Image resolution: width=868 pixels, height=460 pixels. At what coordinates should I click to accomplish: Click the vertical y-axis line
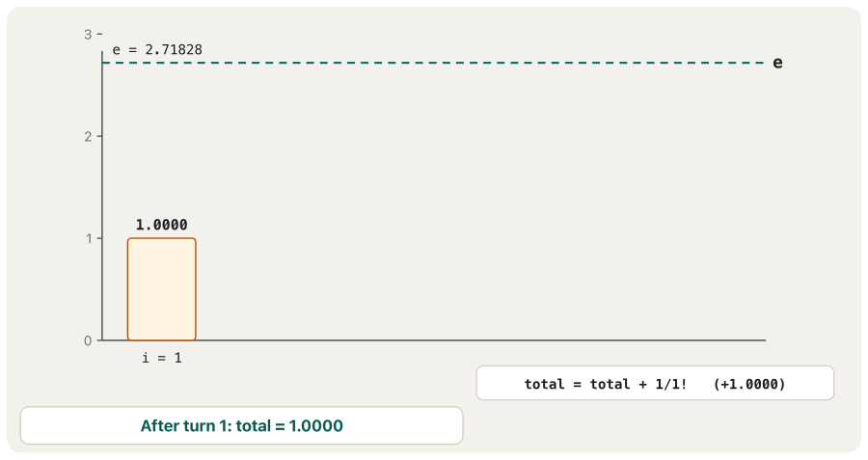[x=102, y=196]
